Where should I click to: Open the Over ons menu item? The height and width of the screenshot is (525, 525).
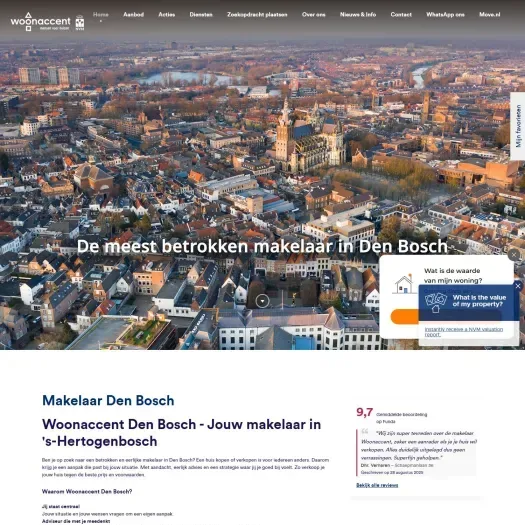click(313, 14)
